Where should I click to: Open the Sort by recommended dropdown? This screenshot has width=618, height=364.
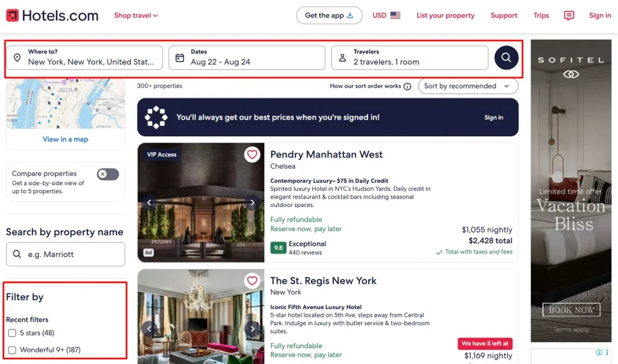(468, 86)
